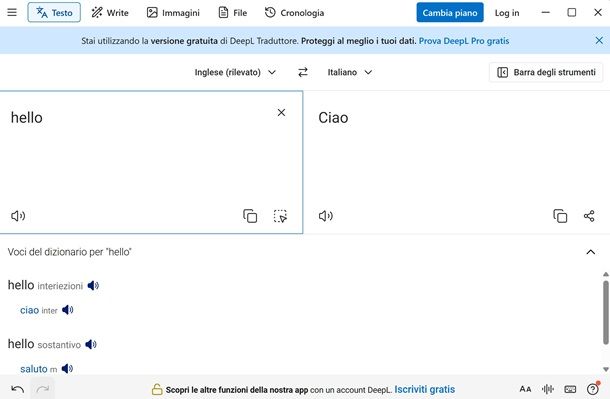
Task: Follow the Iscriviti gratis link
Action: point(424,389)
